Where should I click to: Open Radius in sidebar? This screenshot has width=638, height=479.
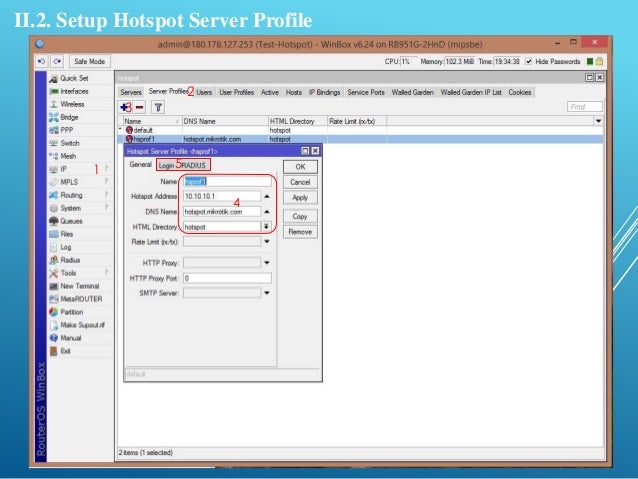[70, 260]
